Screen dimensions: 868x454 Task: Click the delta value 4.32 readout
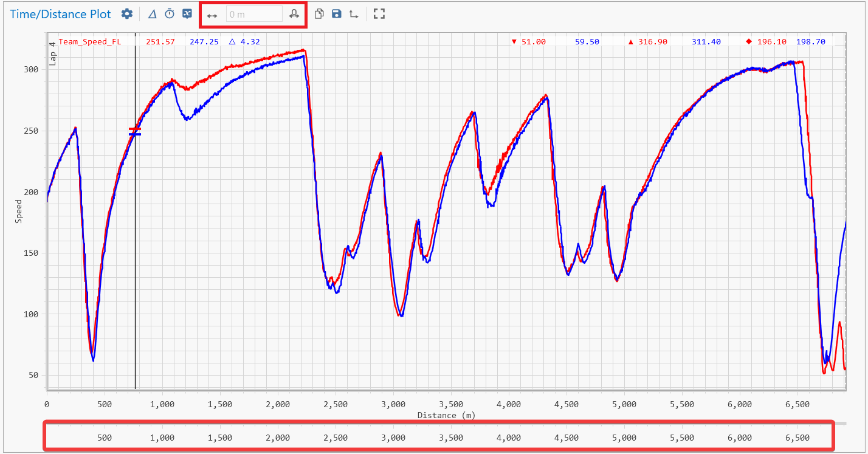click(250, 42)
